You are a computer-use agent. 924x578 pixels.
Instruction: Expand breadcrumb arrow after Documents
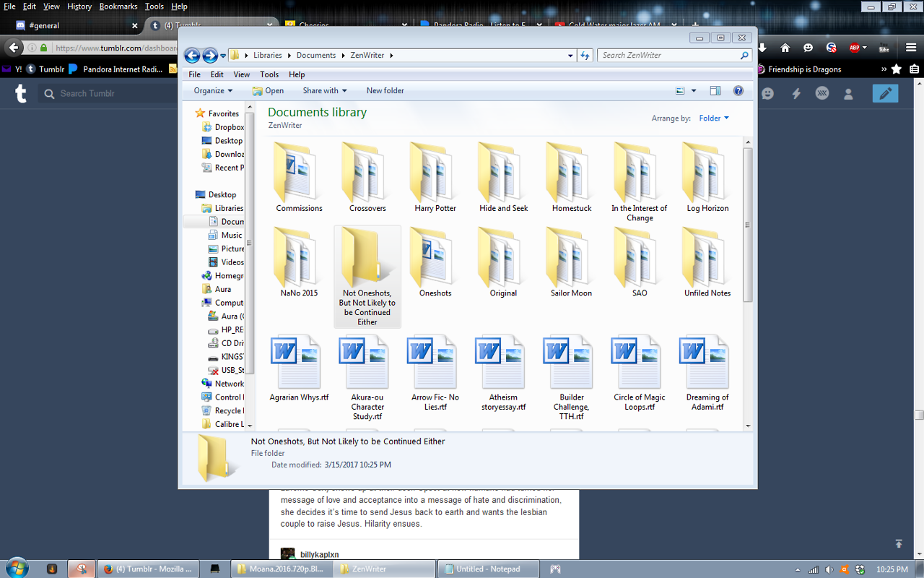343,56
